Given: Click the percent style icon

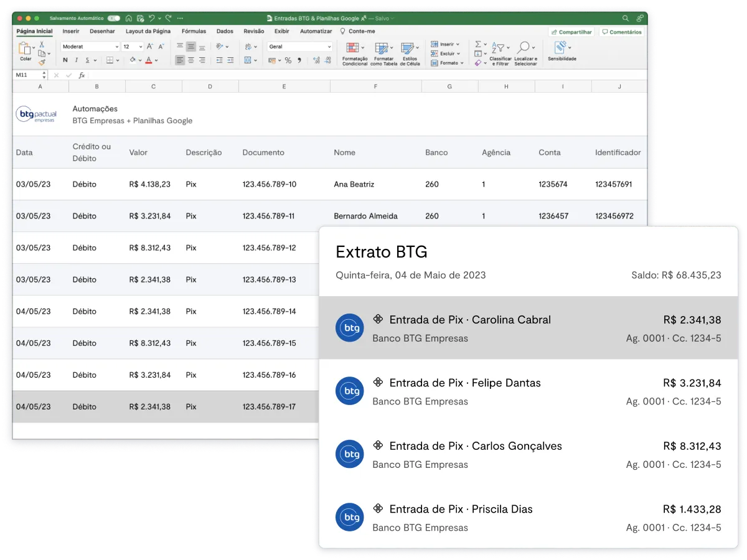Looking at the screenshot, I should tap(288, 60).
